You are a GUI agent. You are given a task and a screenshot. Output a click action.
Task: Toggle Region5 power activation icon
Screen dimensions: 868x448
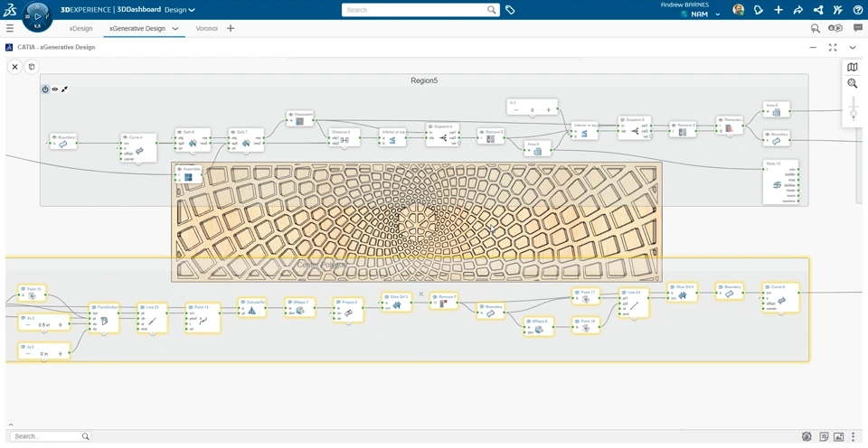click(45, 89)
